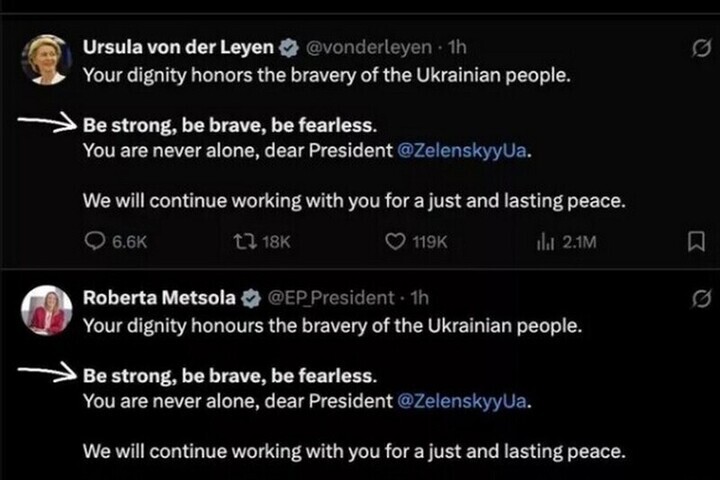Viewport: 720px width, 480px height.
Task: Open Roberta Metsola display name
Action: (159, 298)
